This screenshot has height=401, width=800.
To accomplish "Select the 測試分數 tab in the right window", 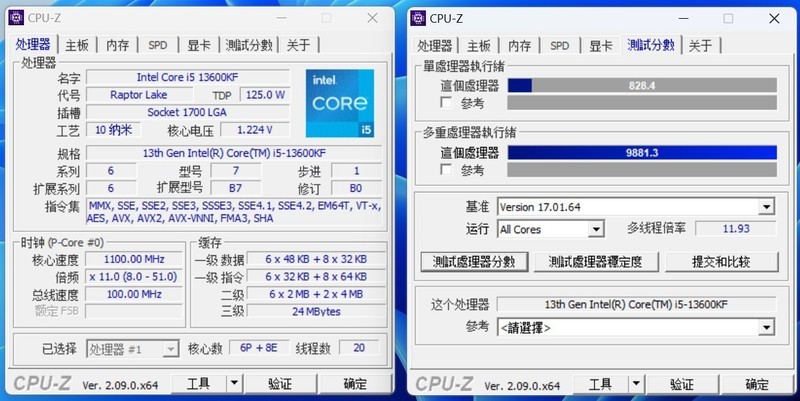I will (x=651, y=45).
